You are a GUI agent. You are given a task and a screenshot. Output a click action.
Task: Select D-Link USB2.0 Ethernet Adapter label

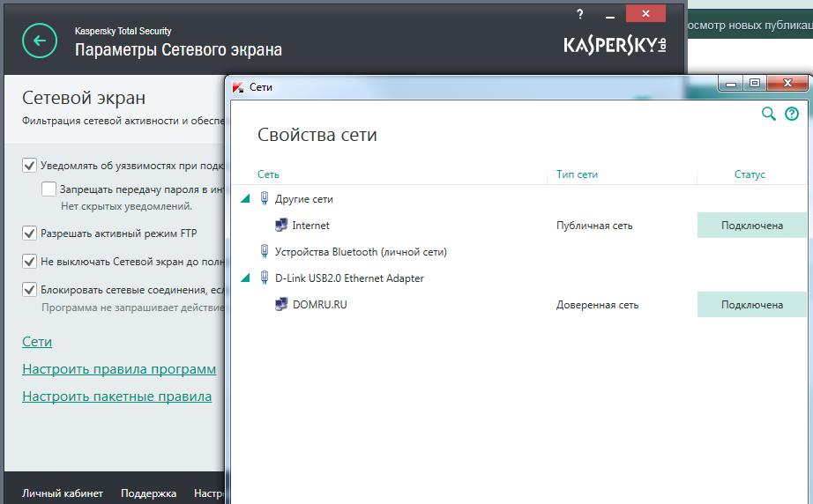click(x=349, y=278)
